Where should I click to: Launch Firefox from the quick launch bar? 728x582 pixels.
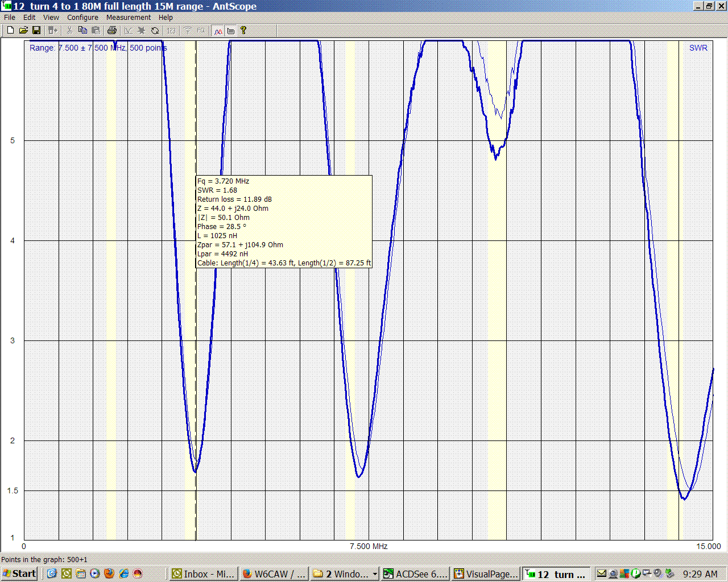pyautogui.click(x=109, y=573)
